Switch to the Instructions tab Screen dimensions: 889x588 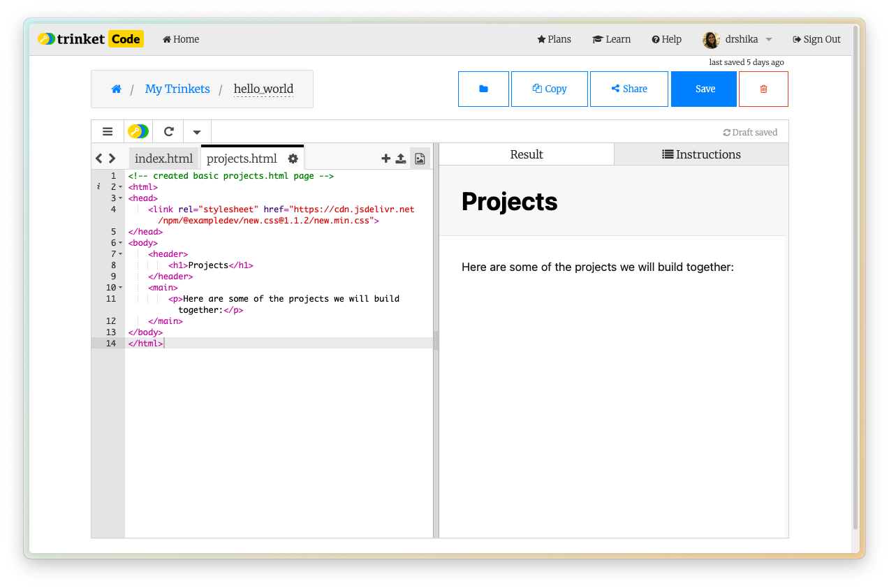pyautogui.click(x=701, y=154)
